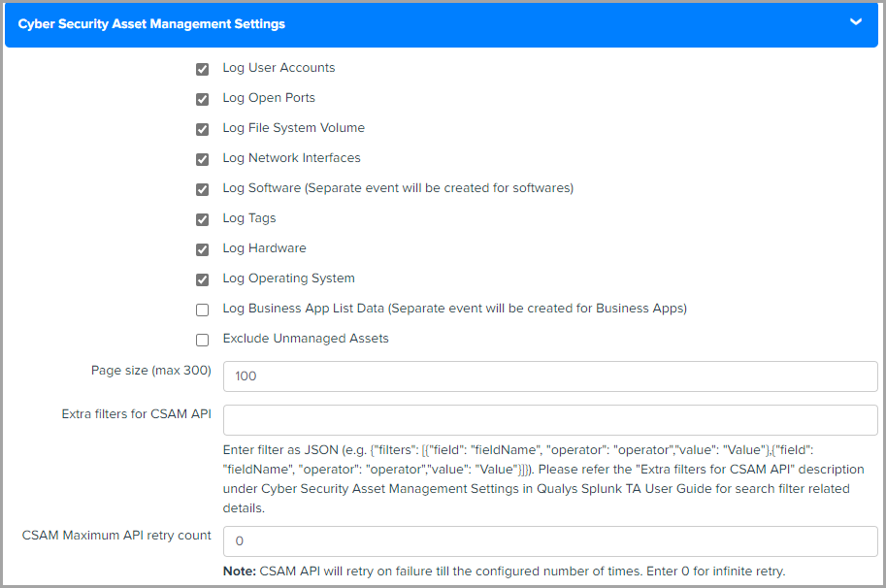Uncheck the Log Hardware checkbox
Viewport: 886px width, 588px height.
point(202,249)
